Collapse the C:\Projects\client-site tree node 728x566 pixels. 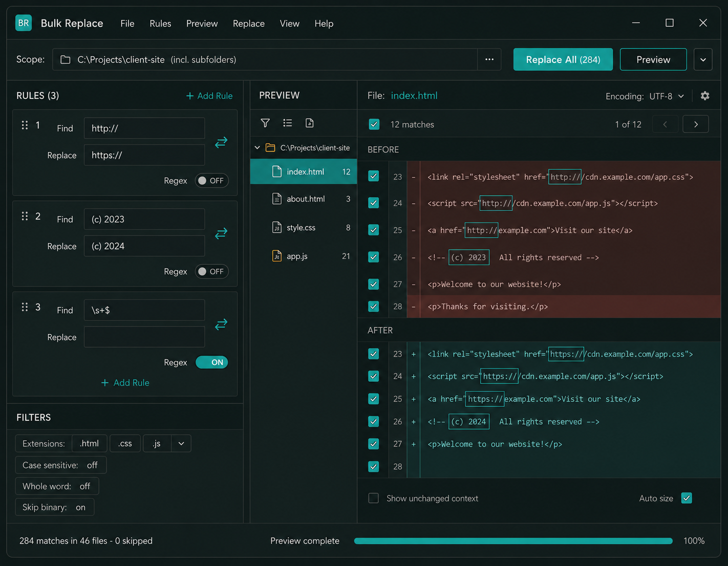[257, 148]
